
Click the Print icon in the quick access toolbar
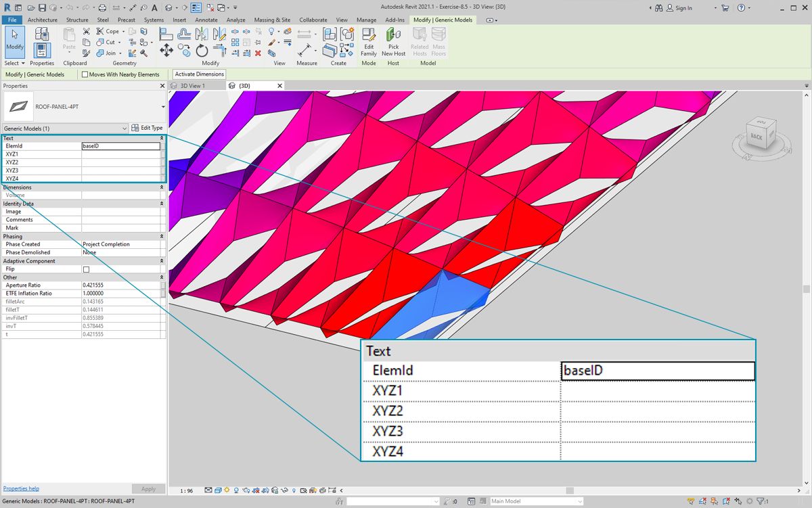[x=102, y=8]
